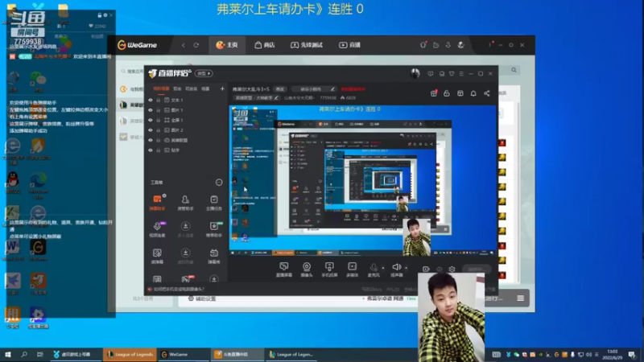644x362 pixels.
Task: Open the 弹幕秀 danmaku show tool
Action: coord(213,256)
